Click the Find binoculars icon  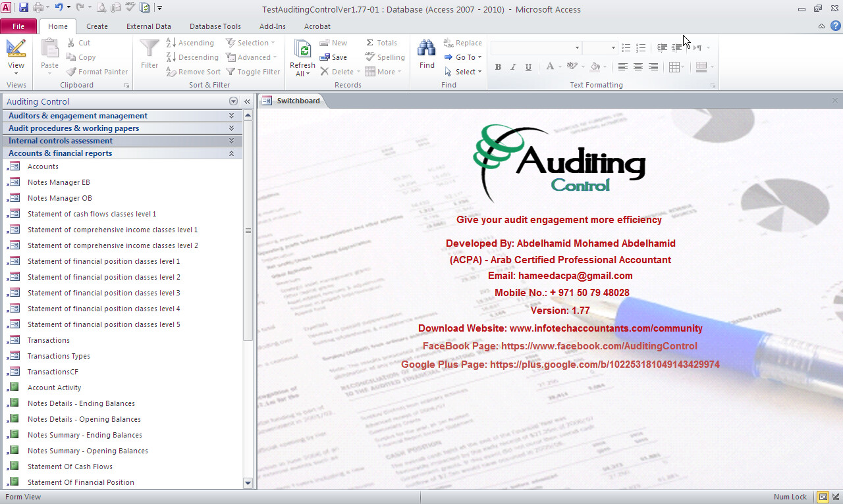427,49
